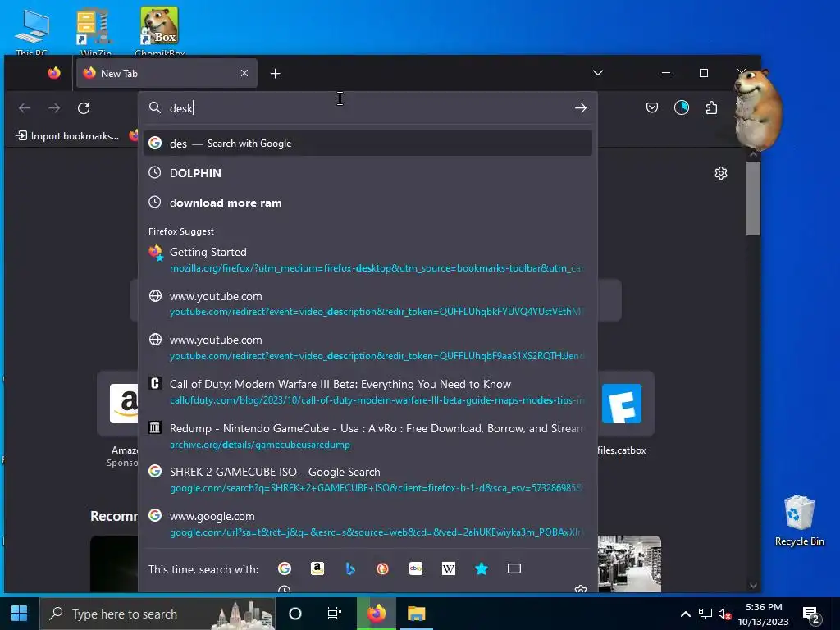The image size is (840, 630).
Task: Open Cortana circle icon on taskbar
Action: [x=294, y=614]
